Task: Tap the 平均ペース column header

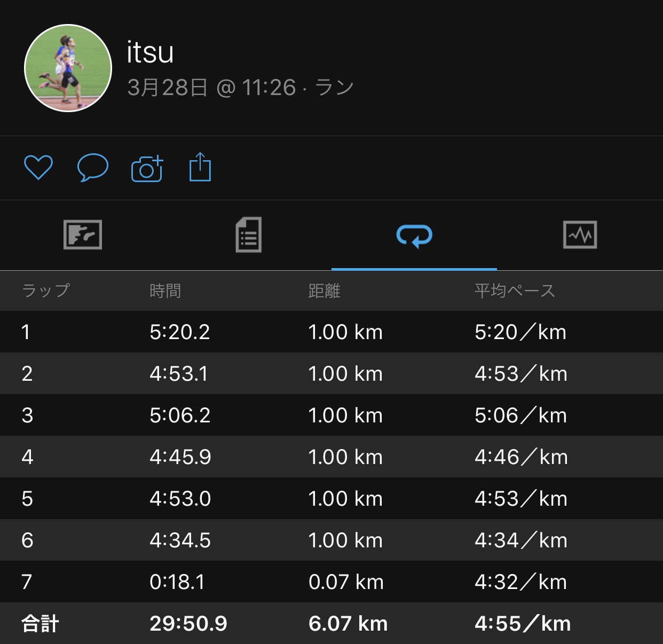Action: click(x=515, y=291)
